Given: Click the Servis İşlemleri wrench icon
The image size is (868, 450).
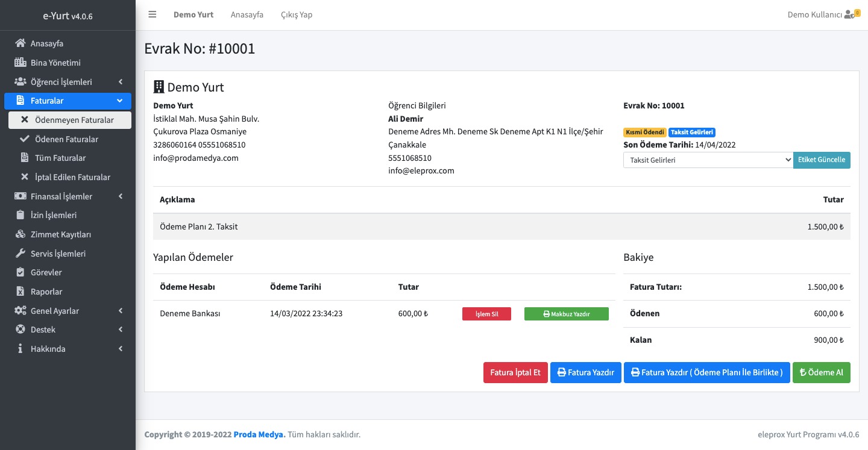Looking at the screenshot, I should click(x=20, y=254).
